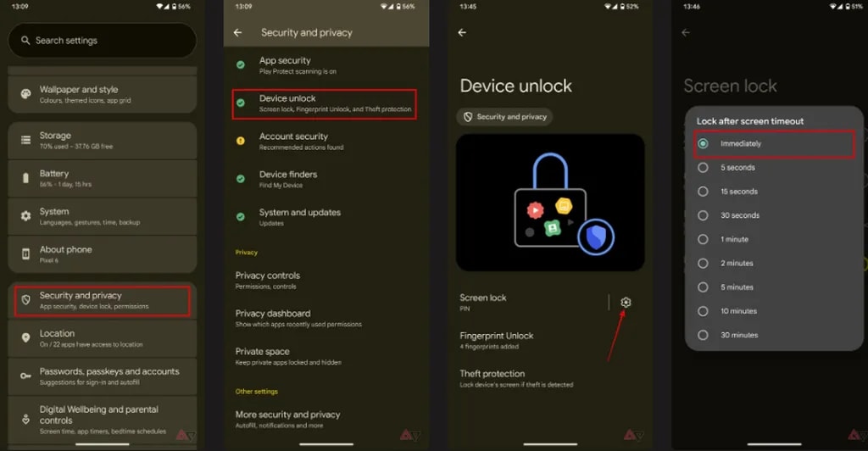Click the yellow warning icon beside Account security
868x451 pixels.
click(240, 141)
